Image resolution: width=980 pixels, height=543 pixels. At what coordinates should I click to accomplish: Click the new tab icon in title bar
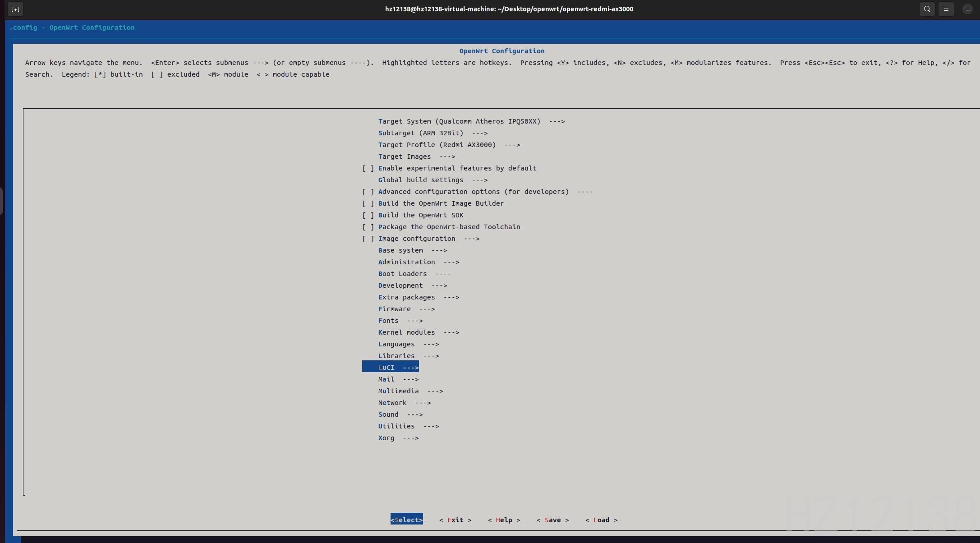[15, 9]
